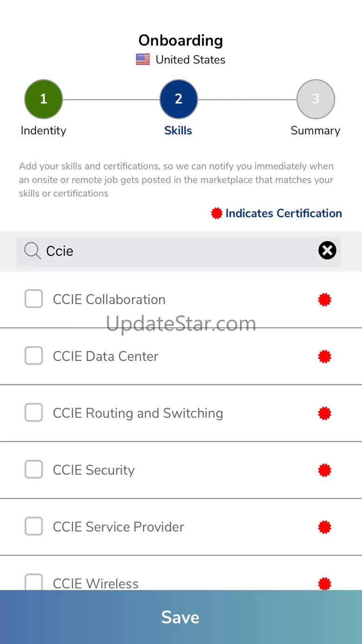
Task: Click the Indicates Certification link text
Action: [284, 213]
